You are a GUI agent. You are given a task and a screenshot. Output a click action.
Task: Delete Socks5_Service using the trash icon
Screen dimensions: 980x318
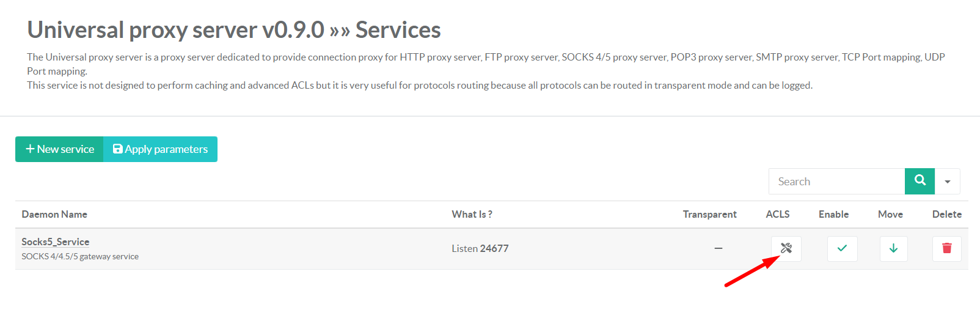pos(946,248)
